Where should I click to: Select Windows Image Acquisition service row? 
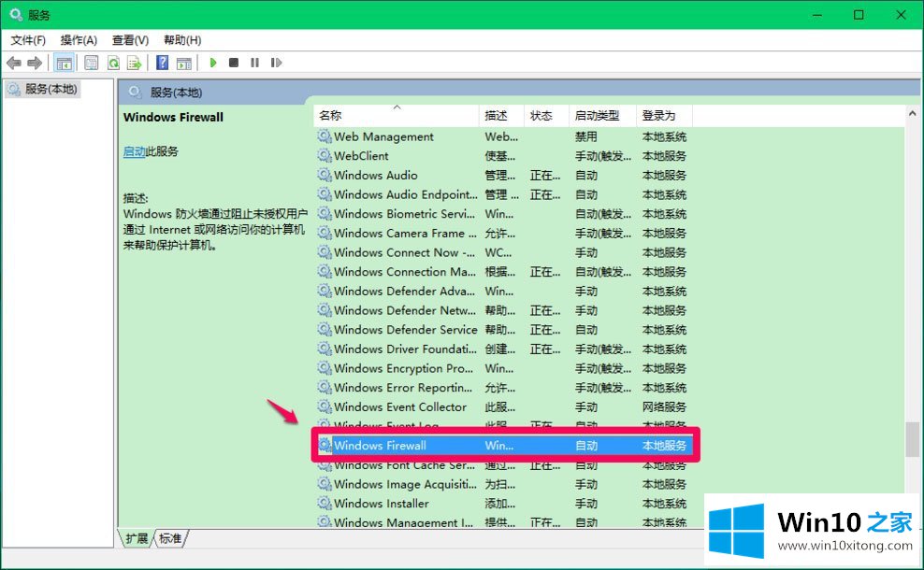pyautogui.click(x=502, y=484)
